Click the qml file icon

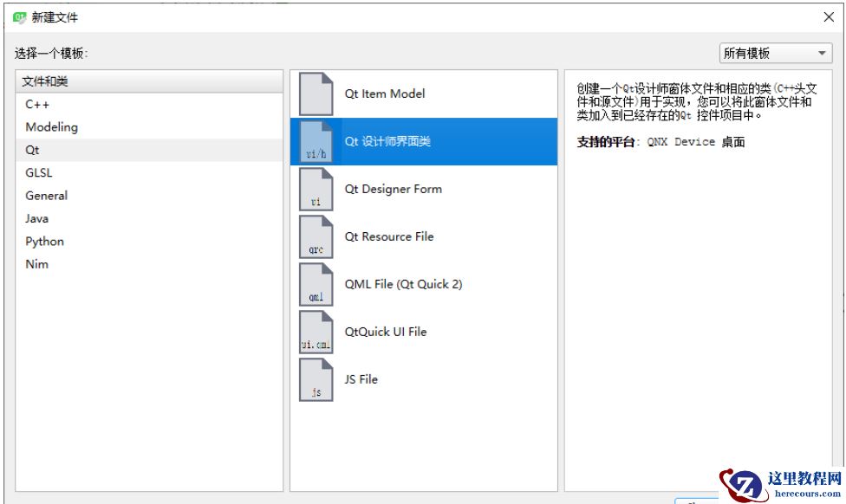pos(316,284)
